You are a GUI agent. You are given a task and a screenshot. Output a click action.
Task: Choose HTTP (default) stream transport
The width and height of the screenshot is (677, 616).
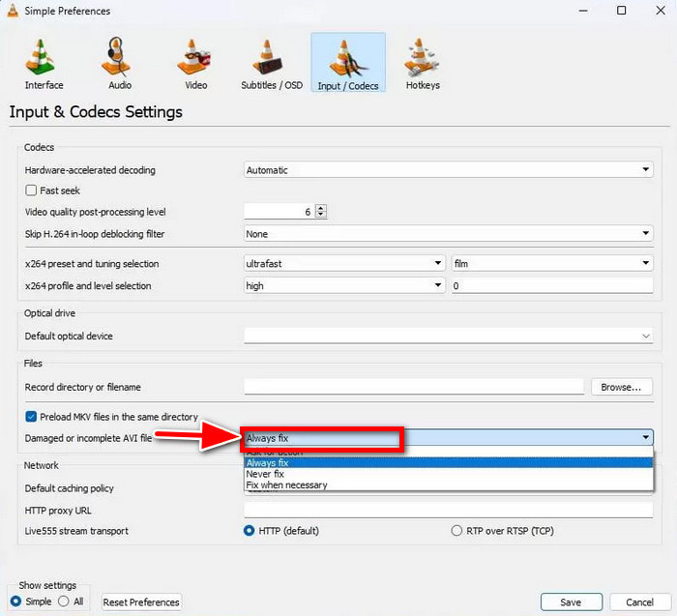pos(250,531)
